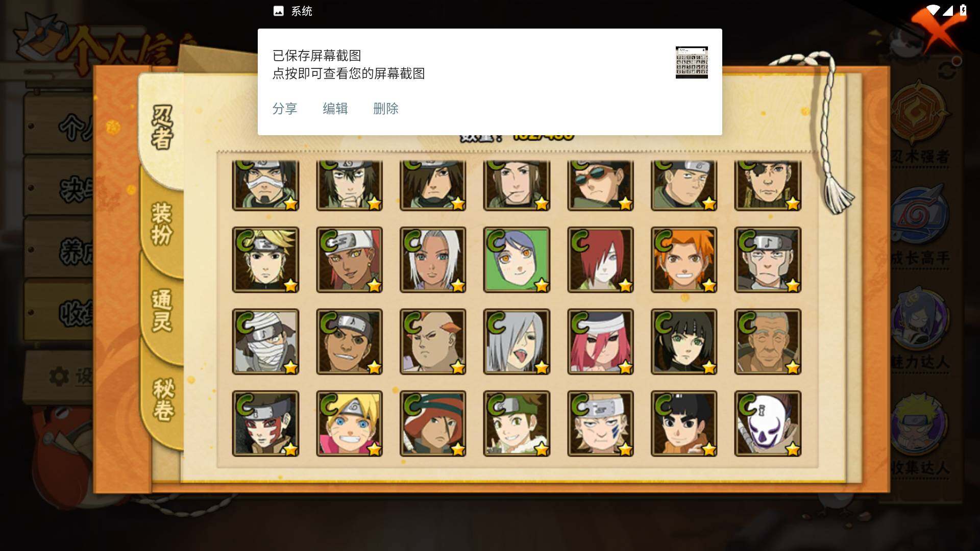Switch to the 通灵 side tab

click(162, 311)
